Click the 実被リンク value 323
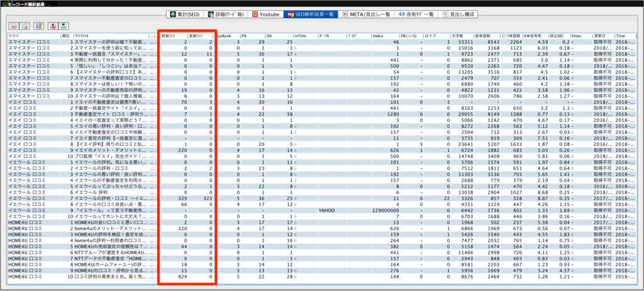Viewport: 644px width, 291px height. point(208,198)
